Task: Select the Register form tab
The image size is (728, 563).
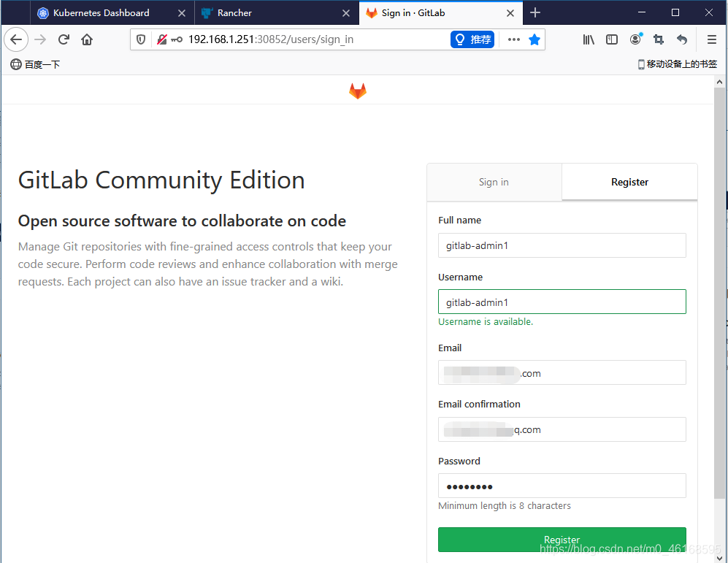Action: [x=629, y=182]
